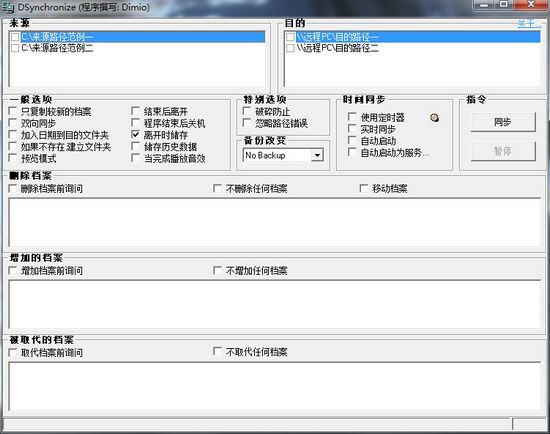
Task: Open the 关于 link at top right
Action: tap(529, 24)
